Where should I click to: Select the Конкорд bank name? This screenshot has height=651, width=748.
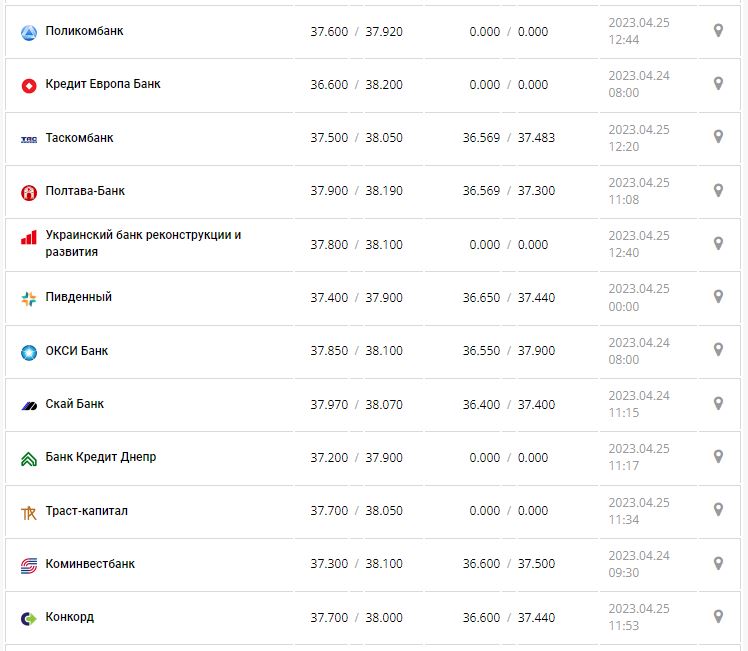coord(70,617)
